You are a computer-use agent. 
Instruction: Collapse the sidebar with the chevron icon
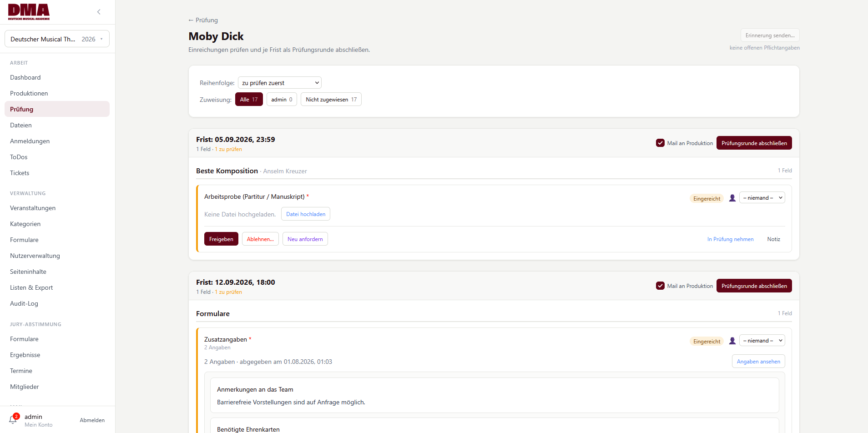coord(99,12)
